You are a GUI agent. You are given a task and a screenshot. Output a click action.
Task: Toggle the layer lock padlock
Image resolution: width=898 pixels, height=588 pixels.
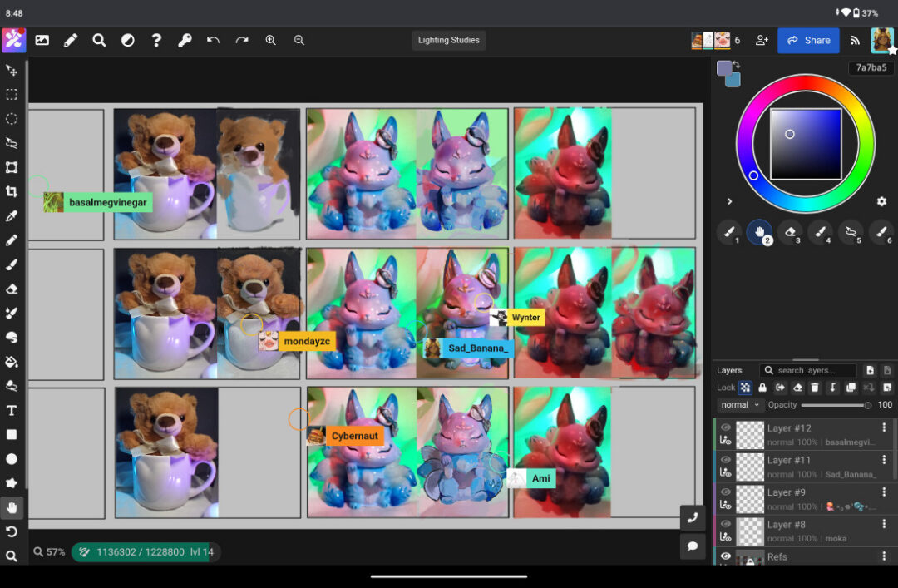[762, 388]
